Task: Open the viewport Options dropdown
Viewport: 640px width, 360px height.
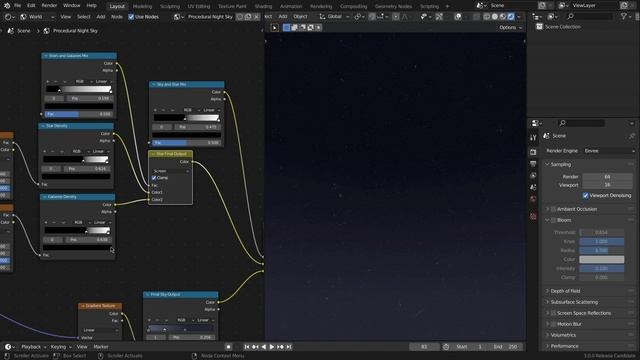Action: point(510,27)
